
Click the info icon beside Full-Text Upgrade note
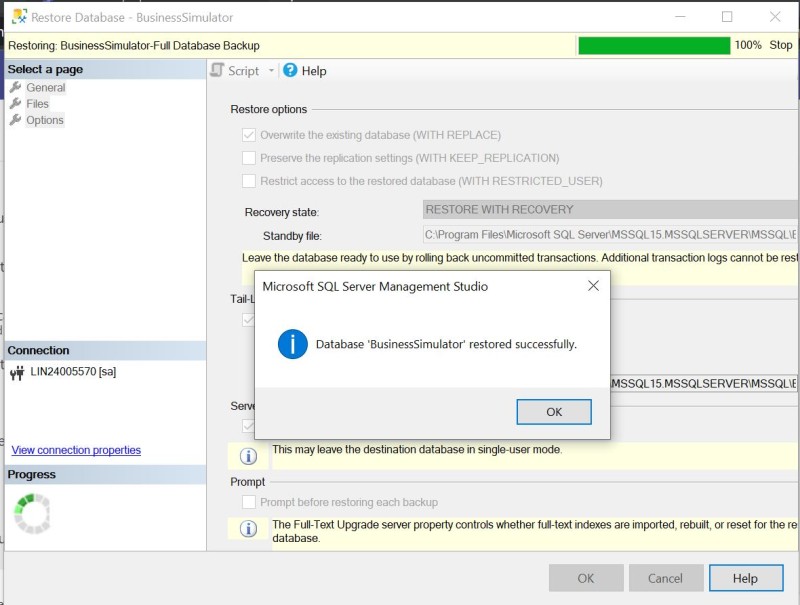coord(248,528)
